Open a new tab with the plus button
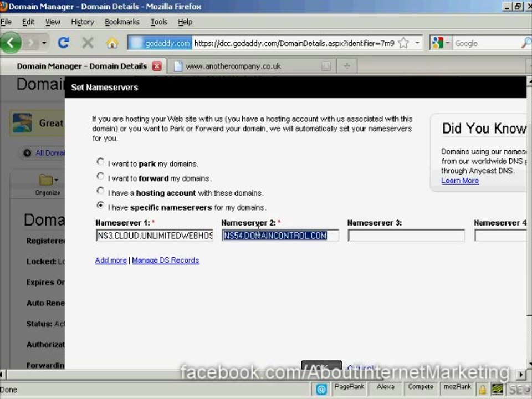 (x=347, y=66)
